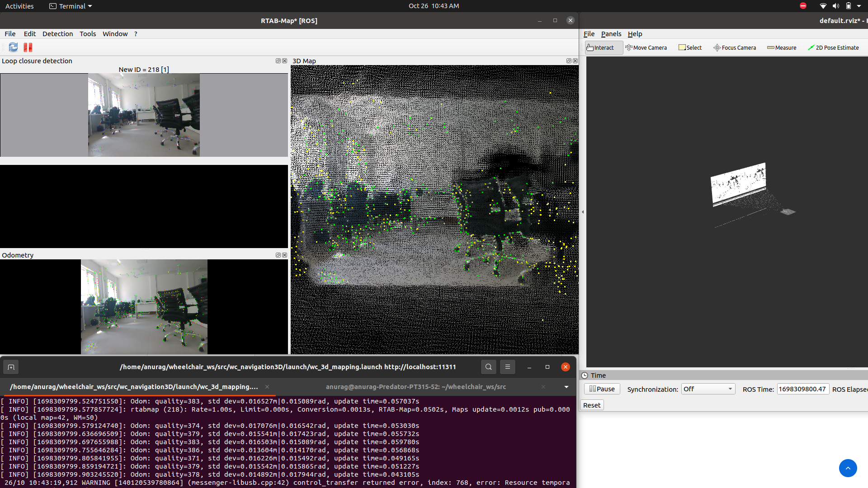Open the terminal hamburger menu
The image size is (868, 488).
(x=507, y=367)
